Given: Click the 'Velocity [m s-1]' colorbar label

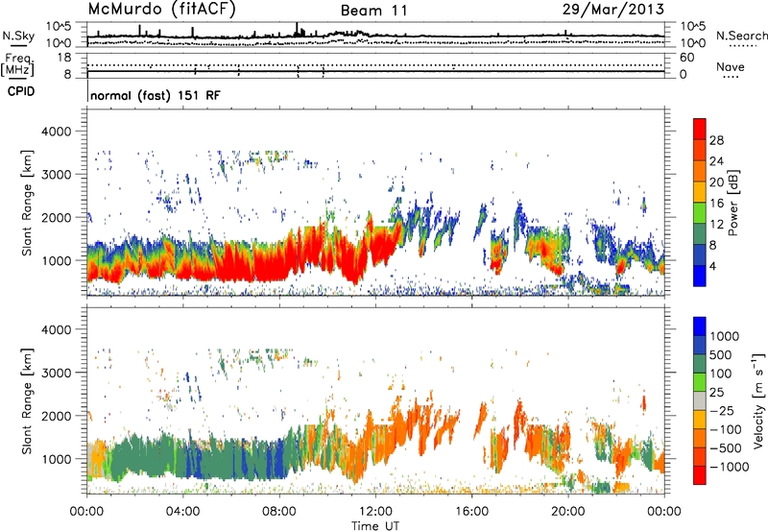Looking at the screenshot, I should click(x=758, y=400).
